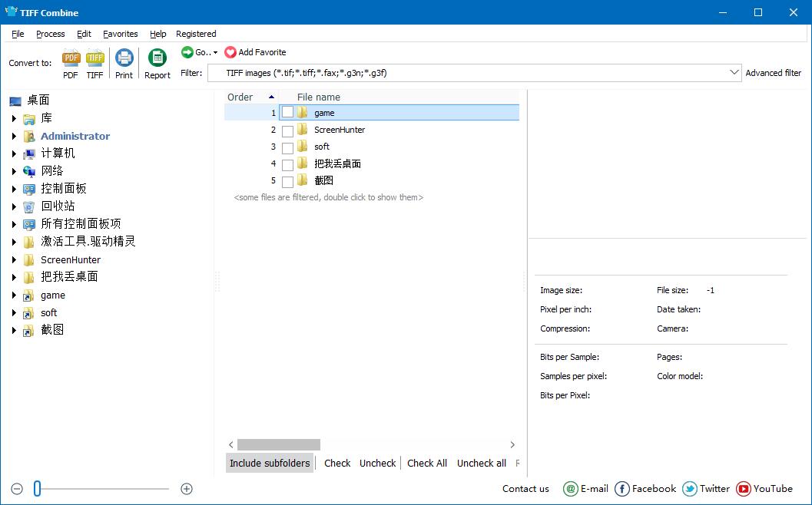Viewport: 812px width, 505px height.
Task: Sort by the Order column header
Action: click(x=251, y=97)
